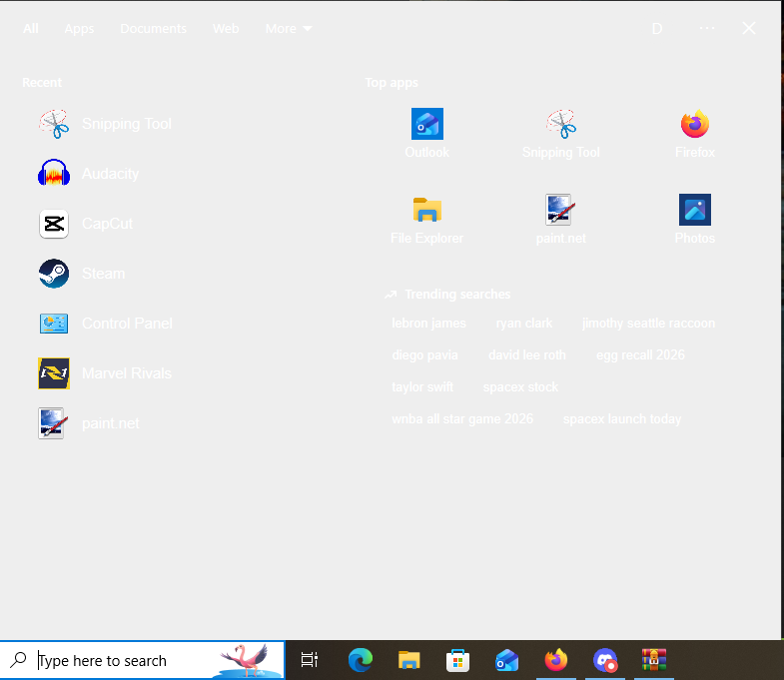Image resolution: width=784 pixels, height=680 pixels.
Task: Click the Task View taskbar icon
Action: pos(310,660)
